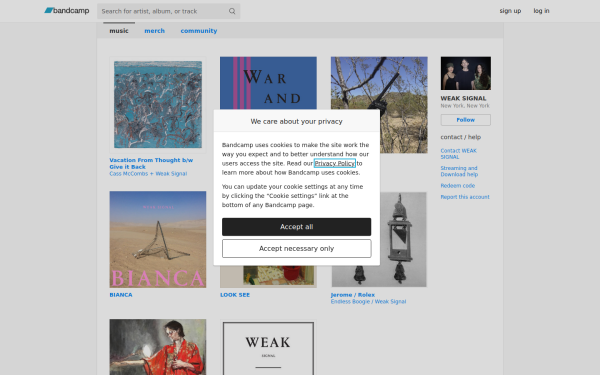Open the Privacy Policy link
The width and height of the screenshot is (600, 375).
click(x=335, y=163)
